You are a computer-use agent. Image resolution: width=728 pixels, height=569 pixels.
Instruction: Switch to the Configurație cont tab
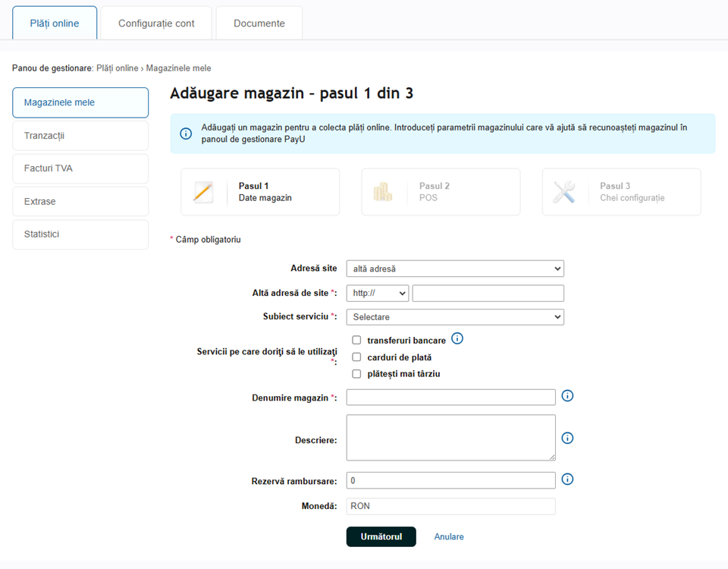(156, 24)
